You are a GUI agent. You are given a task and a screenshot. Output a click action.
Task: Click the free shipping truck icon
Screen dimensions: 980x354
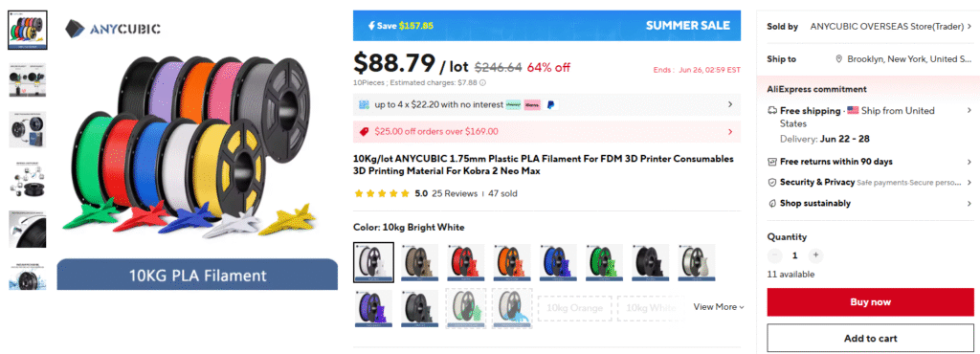coord(772,111)
